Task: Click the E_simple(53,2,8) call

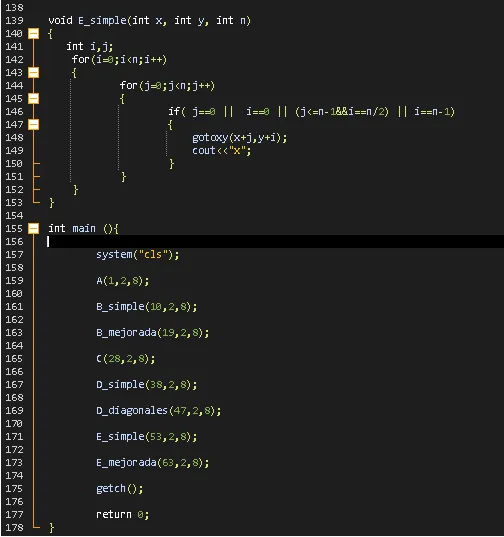Action: (x=147, y=437)
